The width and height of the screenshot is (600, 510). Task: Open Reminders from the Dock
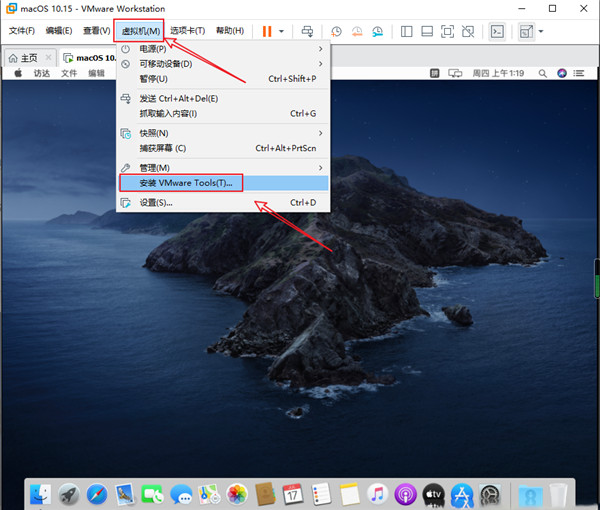pyautogui.click(x=321, y=494)
